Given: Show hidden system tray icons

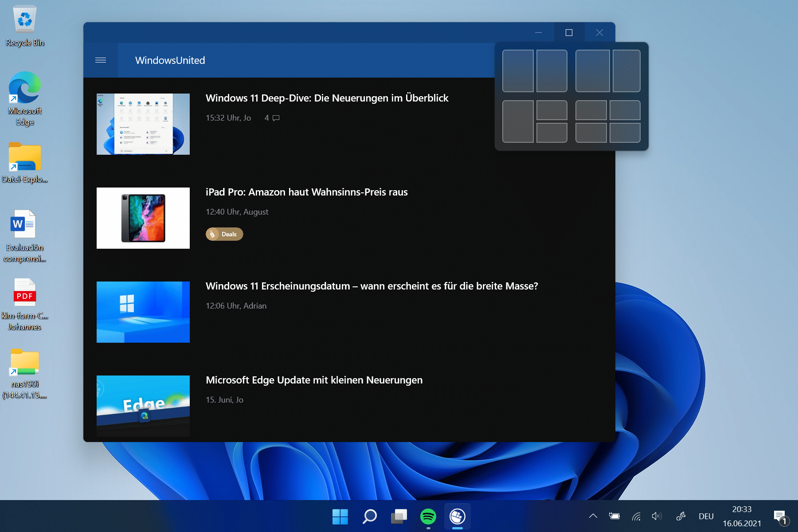Looking at the screenshot, I should click(593, 516).
